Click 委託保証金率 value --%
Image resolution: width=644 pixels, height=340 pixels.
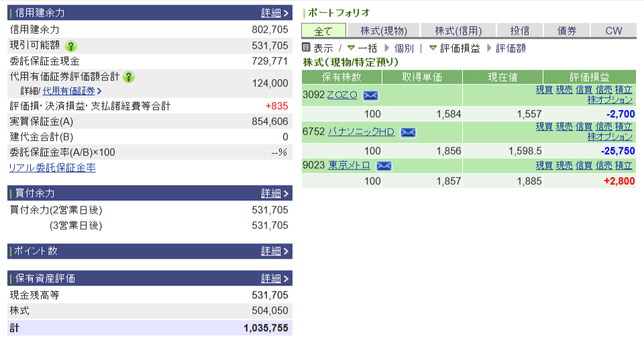pyautogui.click(x=279, y=152)
